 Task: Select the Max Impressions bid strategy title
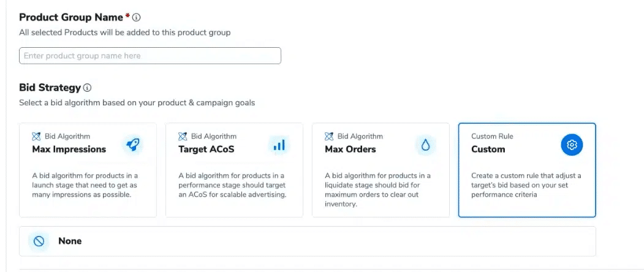69,149
